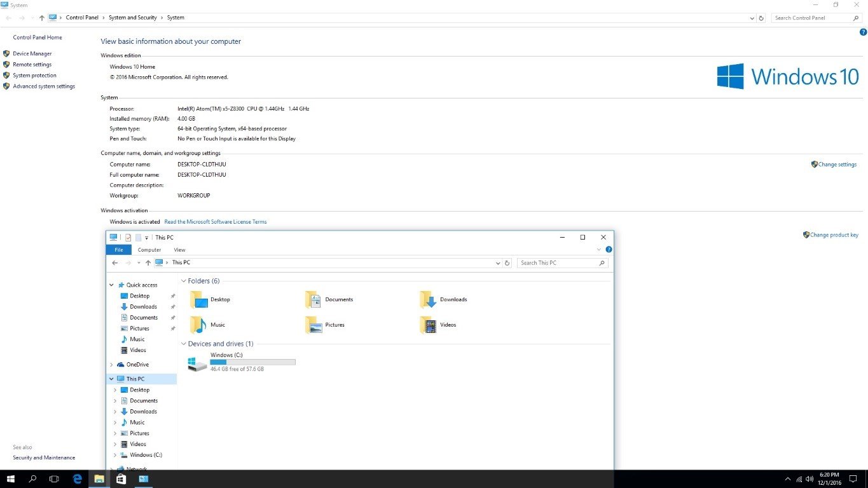
Task: Select Videos under This PC tree
Action: click(x=138, y=444)
